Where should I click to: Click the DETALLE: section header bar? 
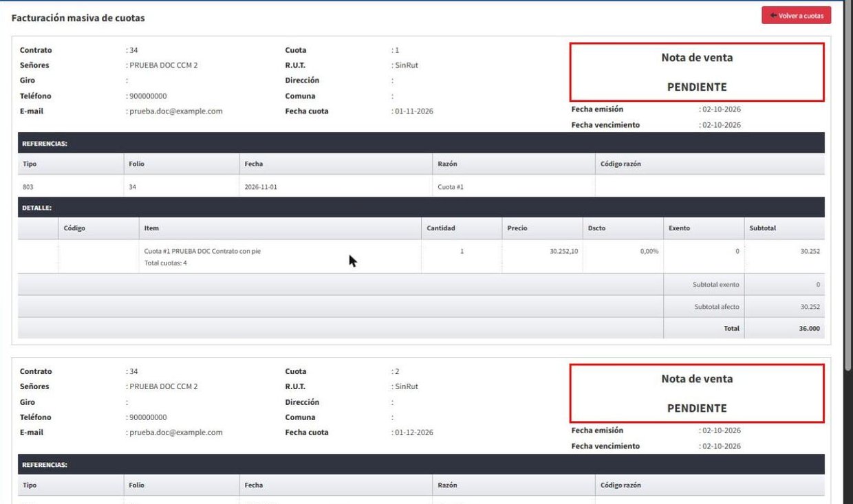point(421,208)
